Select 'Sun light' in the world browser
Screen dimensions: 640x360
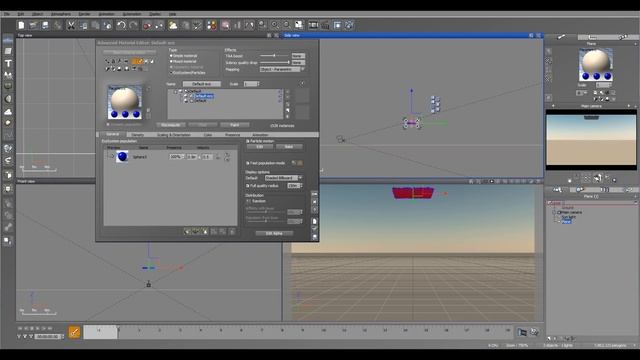point(568,217)
